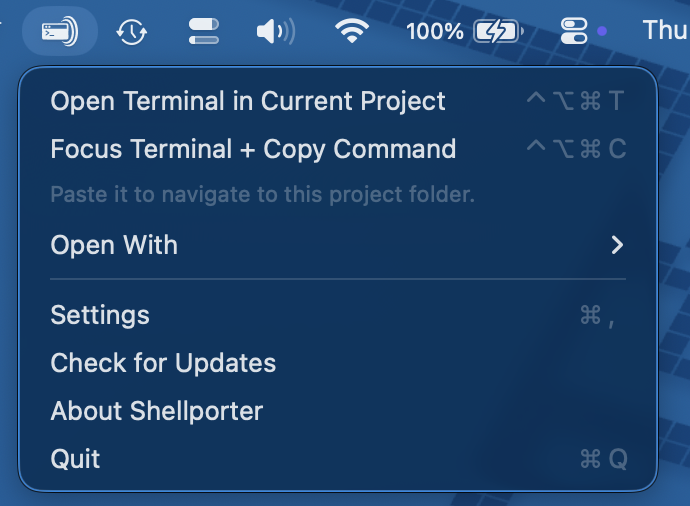Image resolution: width=690 pixels, height=506 pixels.
Task: Open the Wi-Fi status menu
Action: (x=351, y=31)
